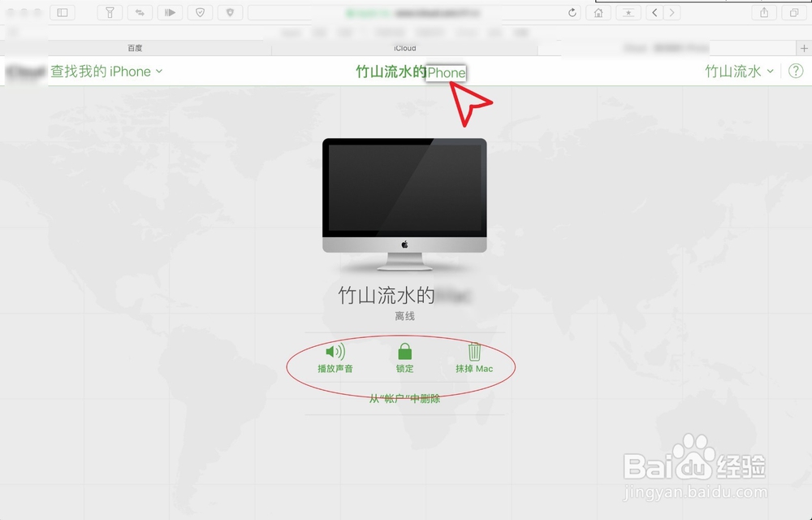Select the Play Sound (播放声音) icon
Screen dimensions: 812x520
(336, 352)
